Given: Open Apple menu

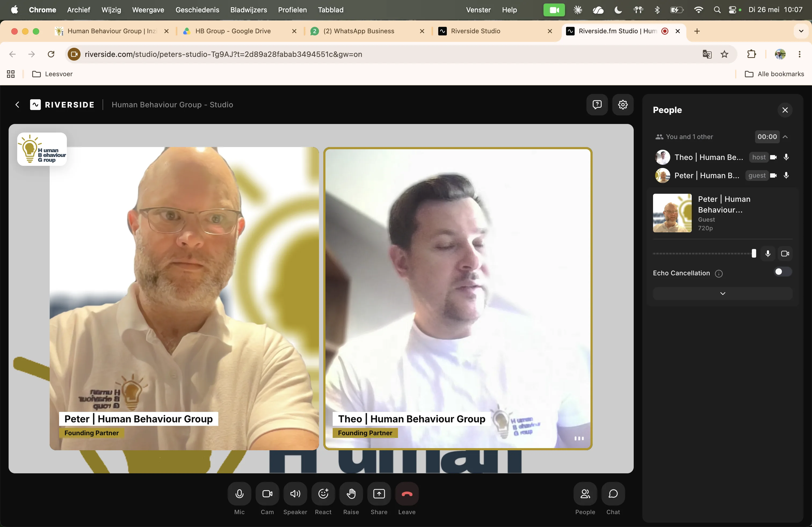Looking at the screenshot, I should pyautogui.click(x=14, y=10).
